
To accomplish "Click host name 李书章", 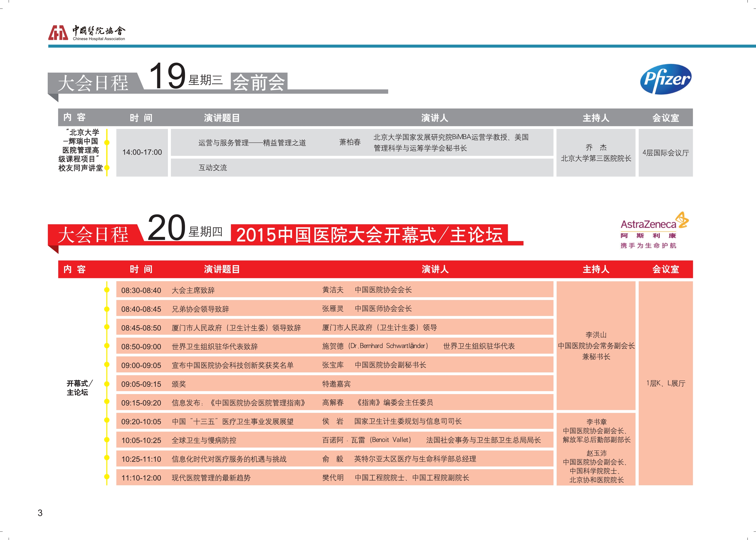I will [596, 422].
